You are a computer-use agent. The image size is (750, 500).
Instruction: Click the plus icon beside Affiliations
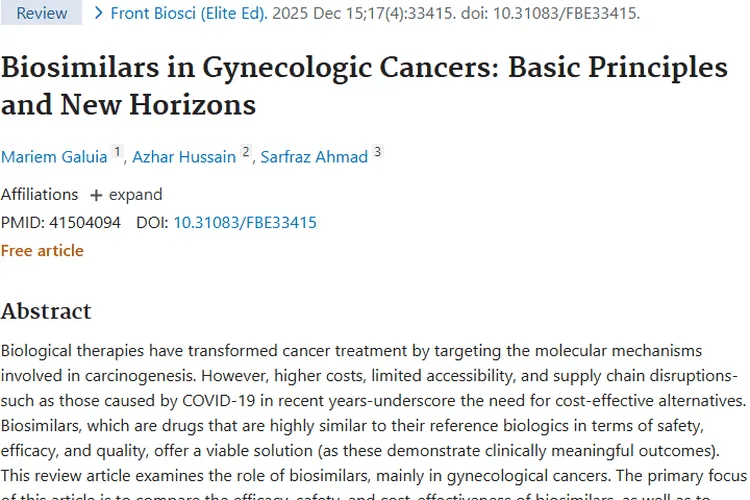[96, 195]
